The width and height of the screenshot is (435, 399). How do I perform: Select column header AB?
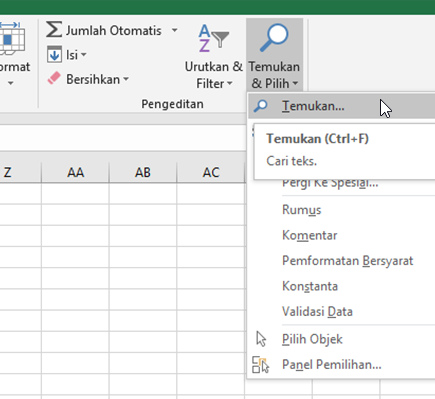143,172
